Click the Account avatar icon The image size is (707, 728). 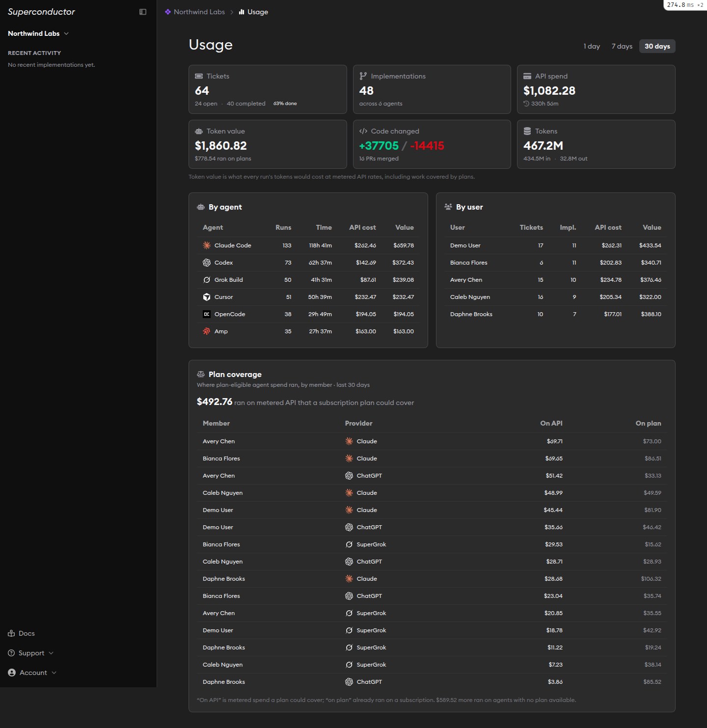(x=12, y=673)
